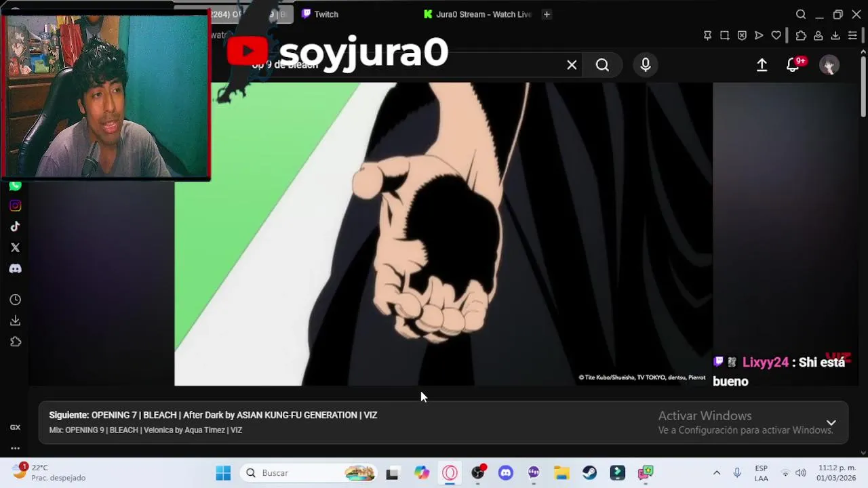The image size is (868, 488).
Task: Switch to Opera GX on the taskbar
Action: pos(450,473)
